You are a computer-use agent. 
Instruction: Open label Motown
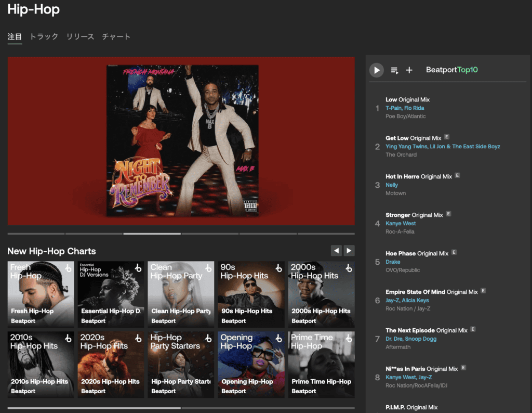coord(395,193)
